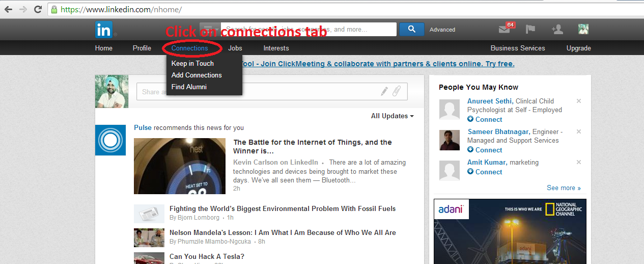
Task: Click Sameer Bhatnagar's profile picture
Action: [450, 140]
